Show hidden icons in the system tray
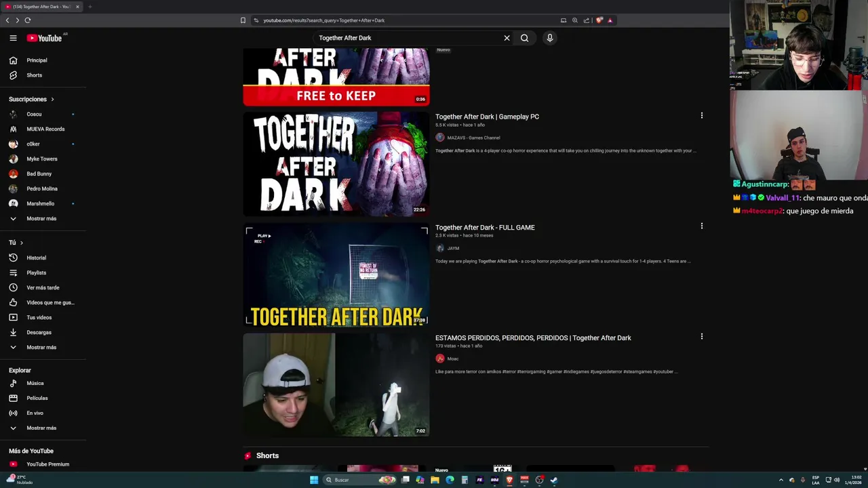This screenshot has width=868, height=488. (x=781, y=480)
